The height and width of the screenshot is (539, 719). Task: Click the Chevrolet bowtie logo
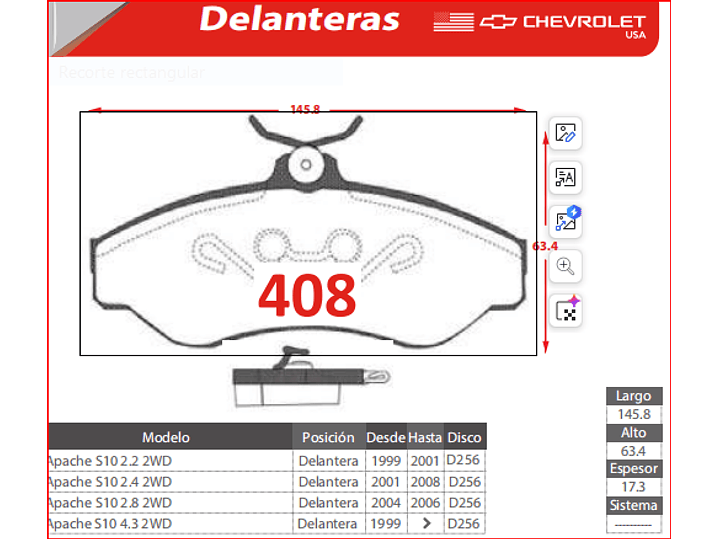(x=497, y=21)
